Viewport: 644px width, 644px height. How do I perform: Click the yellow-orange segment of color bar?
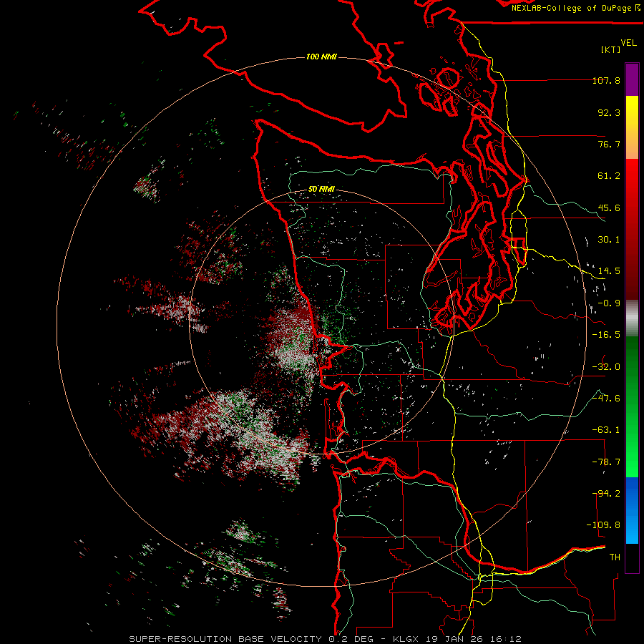click(x=632, y=127)
